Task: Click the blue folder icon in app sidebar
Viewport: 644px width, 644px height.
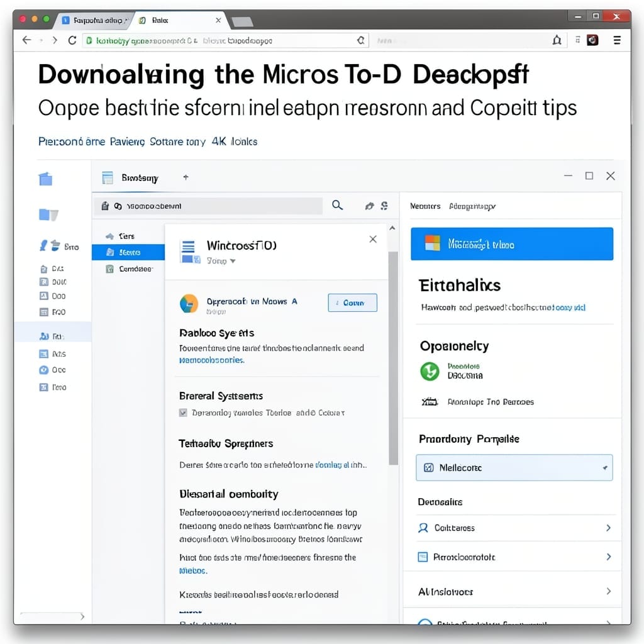Action: click(x=48, y=214)
